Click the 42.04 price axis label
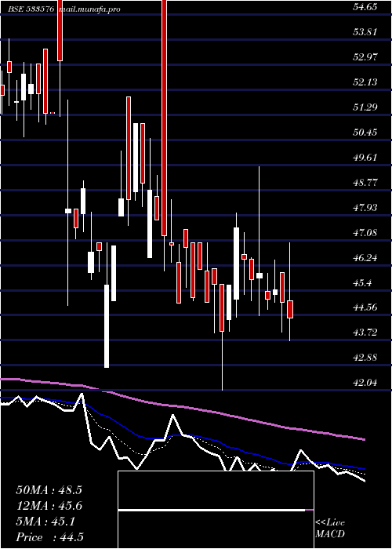This screenshot has width=392, height=549. (x=365, y=383)
